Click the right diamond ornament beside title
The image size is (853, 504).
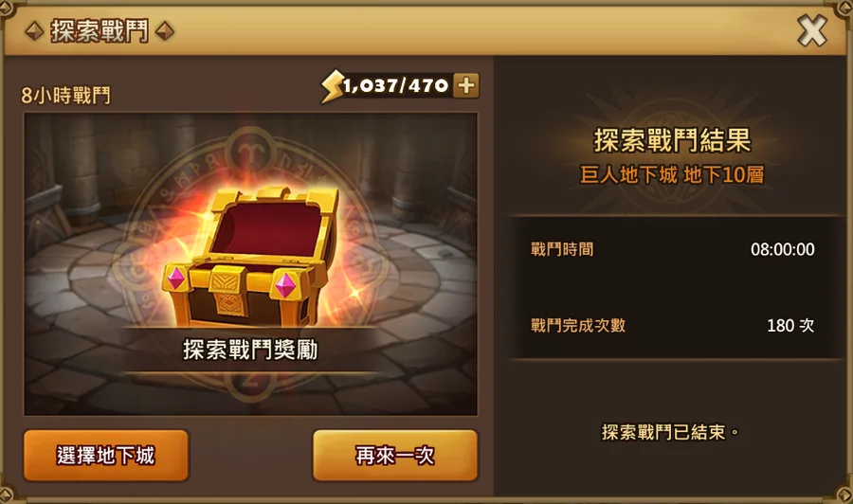point(164,31)
